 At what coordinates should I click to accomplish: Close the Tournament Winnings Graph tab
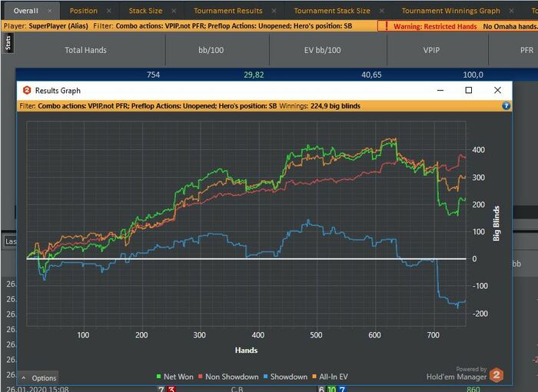511,11
